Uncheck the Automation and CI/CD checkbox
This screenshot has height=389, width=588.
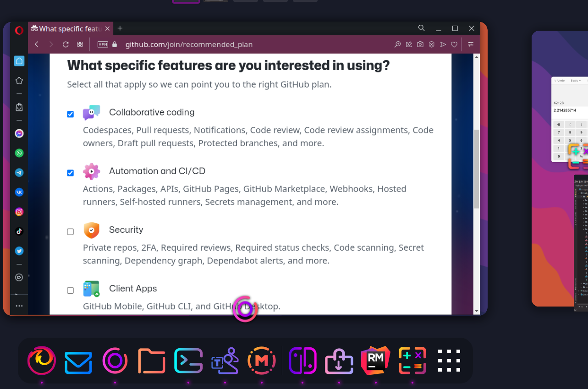(x=70, y=173)
